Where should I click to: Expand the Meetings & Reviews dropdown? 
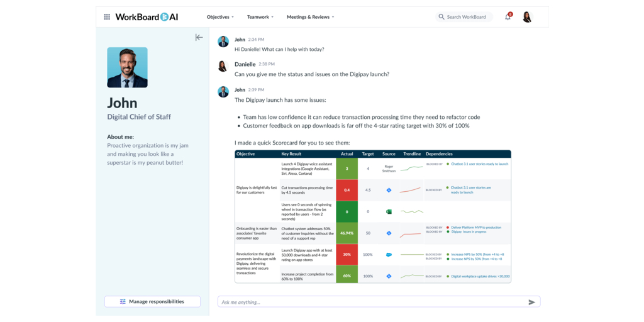click(x=310, y=17)
